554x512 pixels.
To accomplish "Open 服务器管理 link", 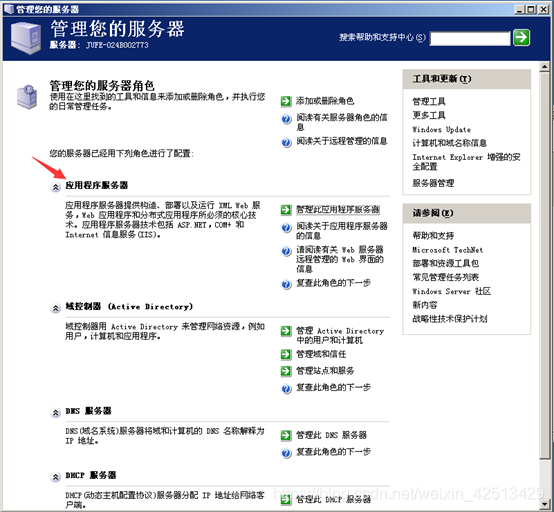I will pyautogui.click(x=433, y=183).
